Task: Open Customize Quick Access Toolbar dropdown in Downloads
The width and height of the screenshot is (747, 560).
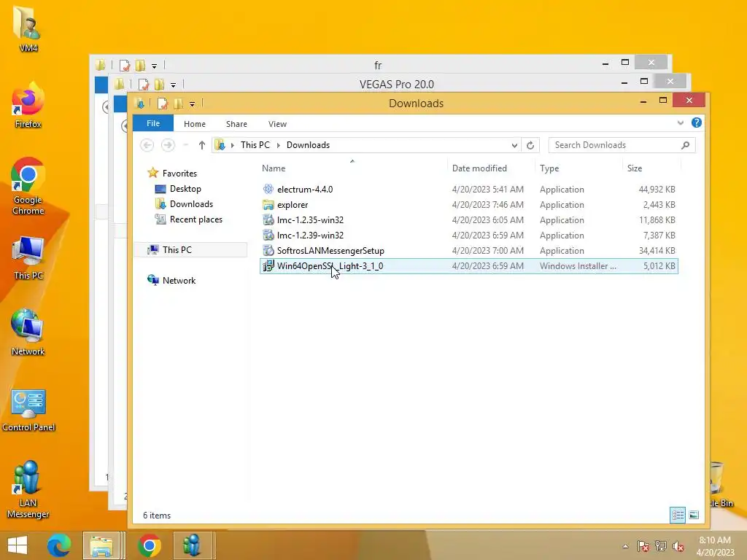Action: tap(192, 104)
